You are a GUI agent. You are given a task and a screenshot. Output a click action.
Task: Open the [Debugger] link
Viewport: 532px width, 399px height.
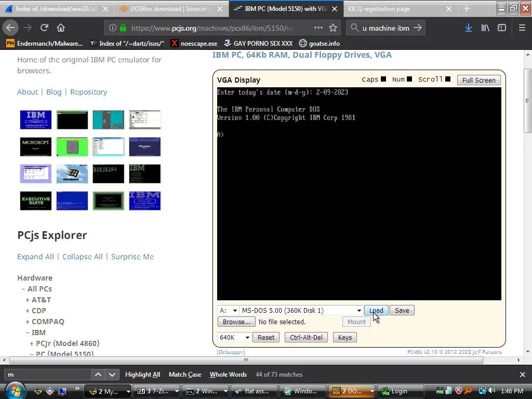[x=231, y=352]
